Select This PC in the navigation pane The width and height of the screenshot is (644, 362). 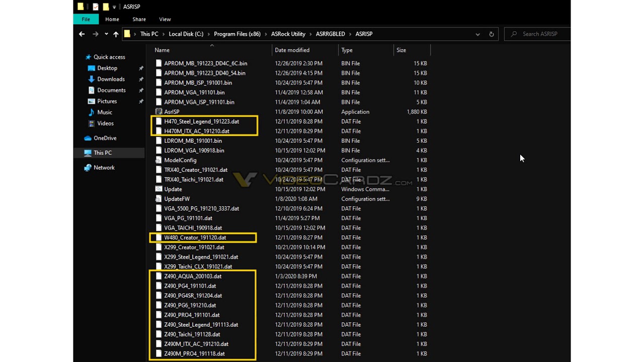coord(103,152)
